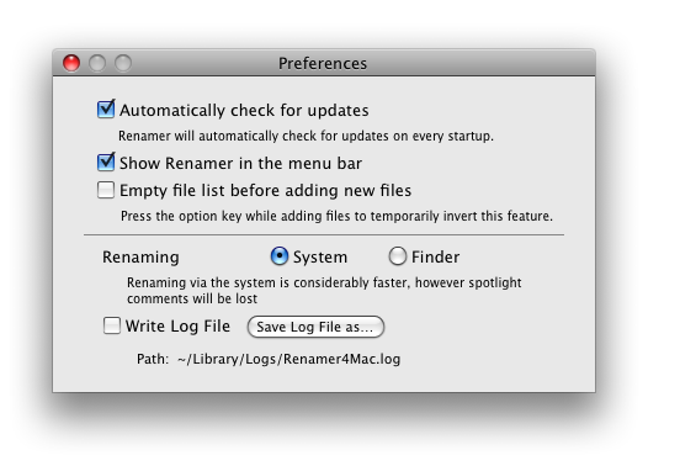Click the 'Show Renamer in the menu bar' label

point(241,163)
